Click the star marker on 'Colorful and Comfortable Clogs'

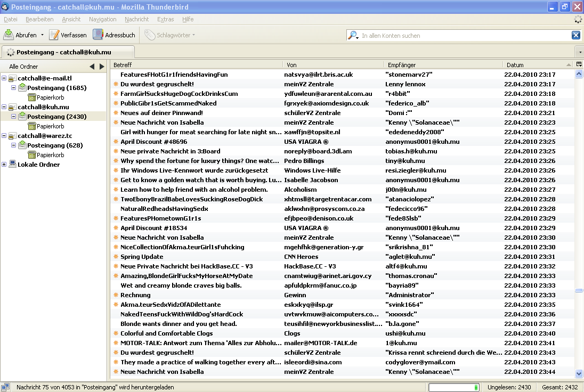pos(116,333)
